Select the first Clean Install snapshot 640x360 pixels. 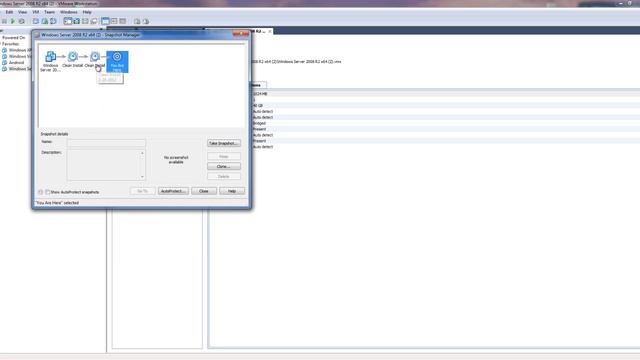pyautogui.click(x=73, y=60)
